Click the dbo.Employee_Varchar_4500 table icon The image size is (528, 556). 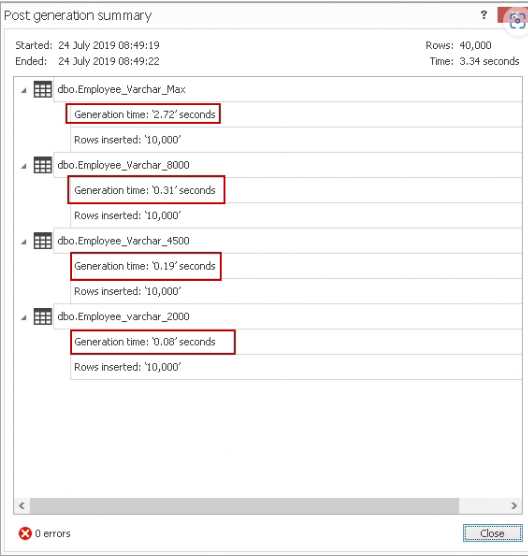pos(43,241)
